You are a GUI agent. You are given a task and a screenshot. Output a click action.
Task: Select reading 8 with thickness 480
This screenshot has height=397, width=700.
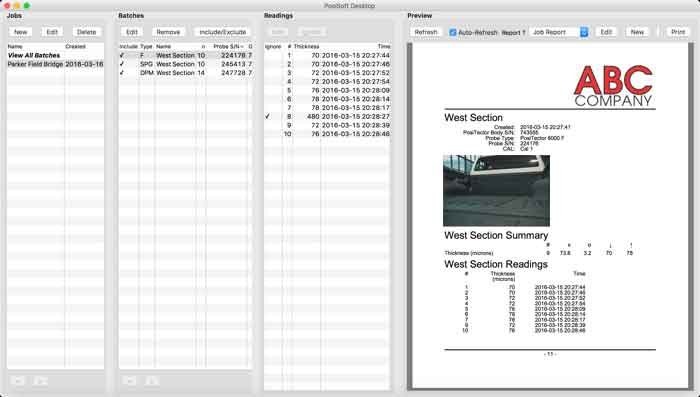coord(327,117)
